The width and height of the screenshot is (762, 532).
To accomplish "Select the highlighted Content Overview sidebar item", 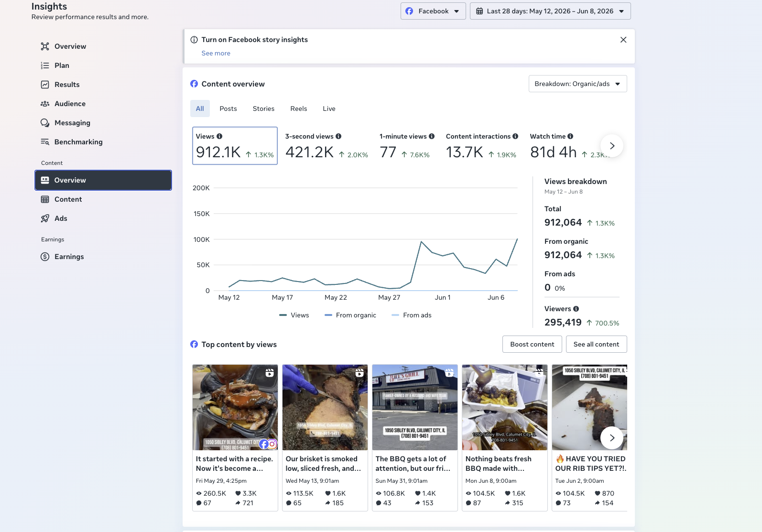I will pyautogui.click(x=103, y=180).
